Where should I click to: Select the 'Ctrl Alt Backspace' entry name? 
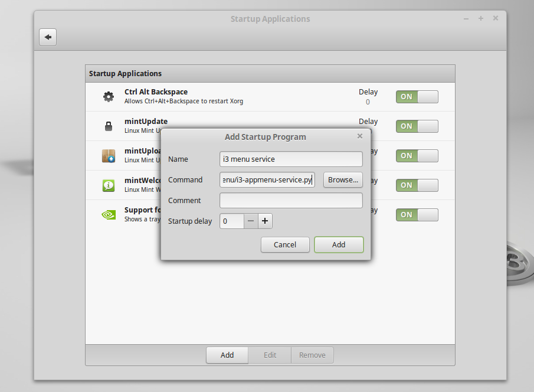point(156,92)
